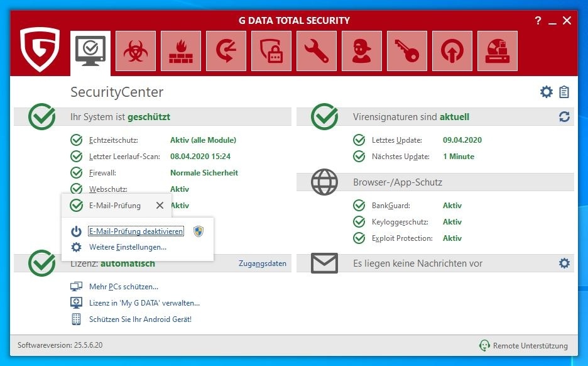Screen dimensions: 588x366
Task: Open the Exploit Protection entry
Action: tap(402, 238)
